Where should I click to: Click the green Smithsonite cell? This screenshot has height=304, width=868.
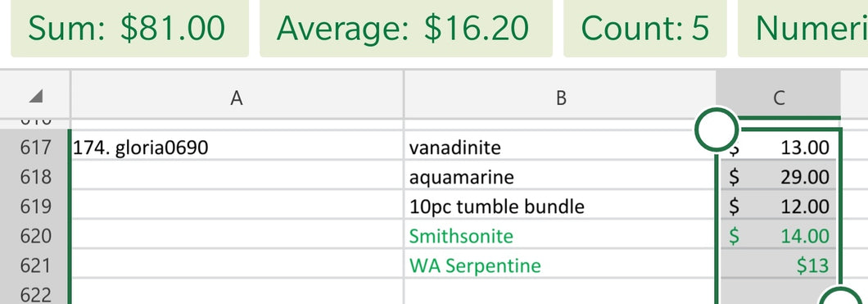[x=559, y=237]
